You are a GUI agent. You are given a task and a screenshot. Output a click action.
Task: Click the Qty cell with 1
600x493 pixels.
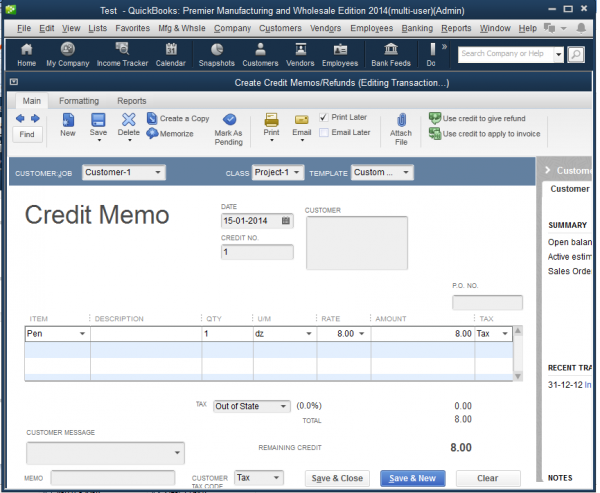coord(227,334)
